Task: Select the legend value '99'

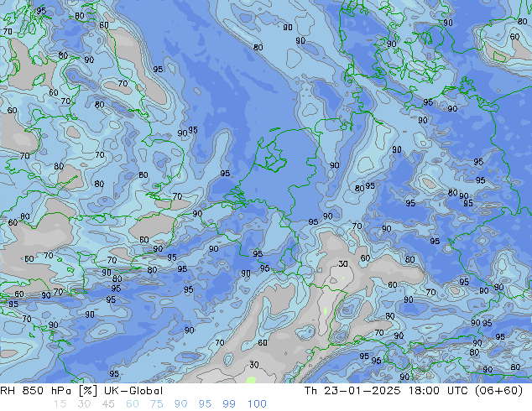Action: point(229,404)
